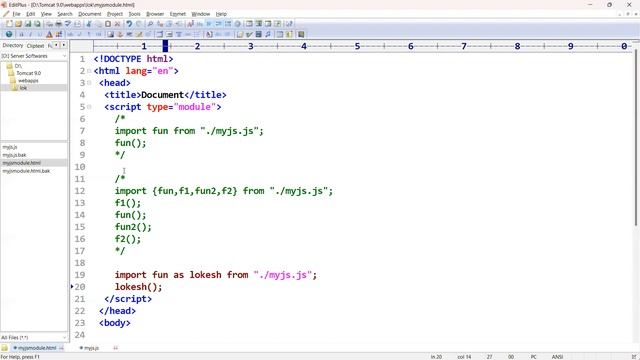The width and height of the screenshot is (640, 360).
Task: Click line number 12 in the gutter
Action: point(80,191)
